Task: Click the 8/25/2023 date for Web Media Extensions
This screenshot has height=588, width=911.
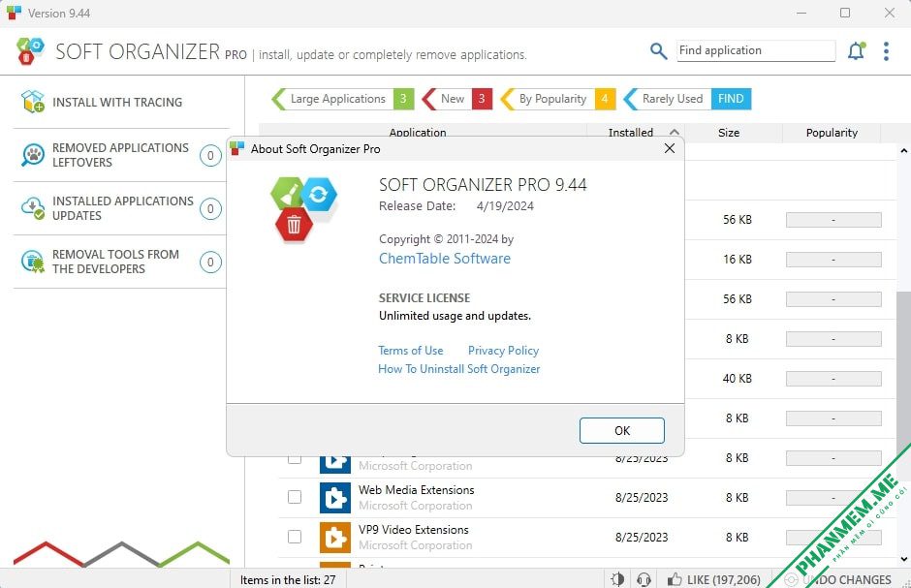Action: click(x=642, y=498)
